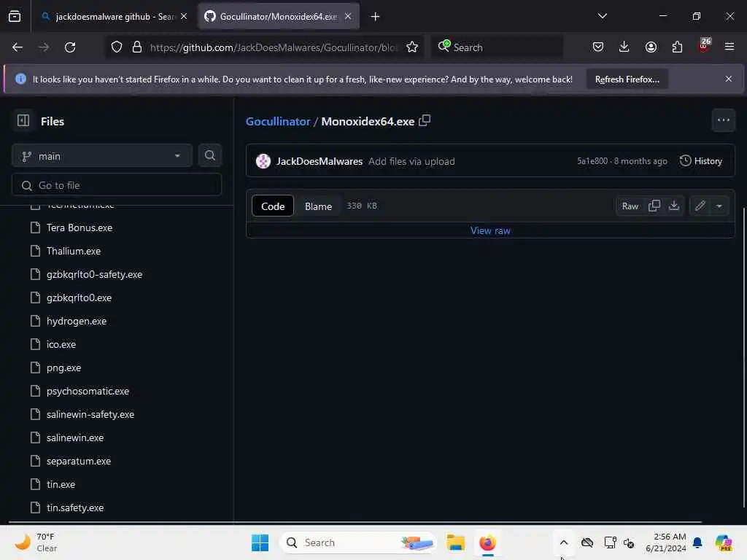This screenshot has width=747, height=560.
Task: Open Firefox downloads panel
Action: pyautogui.click(x=624, y=47)
